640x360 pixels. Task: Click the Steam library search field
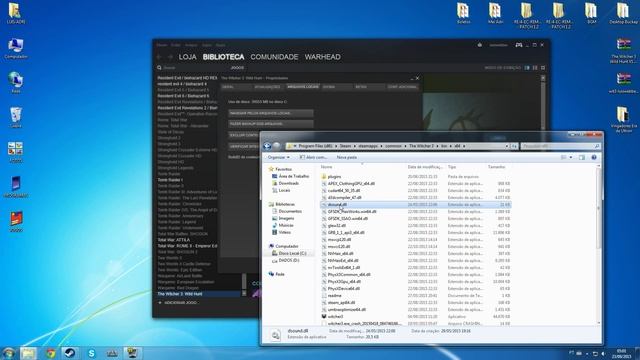(192, 68)
